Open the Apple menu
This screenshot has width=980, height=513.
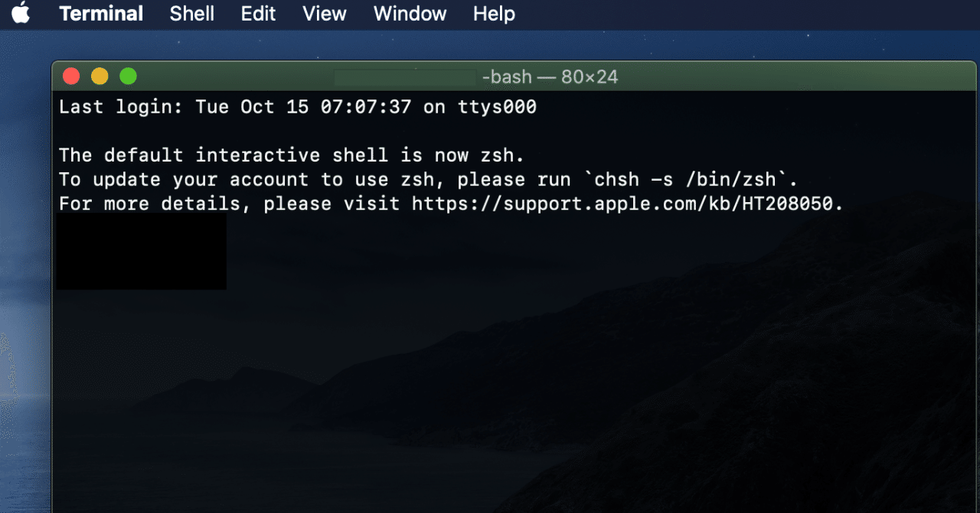click(21, 14)
